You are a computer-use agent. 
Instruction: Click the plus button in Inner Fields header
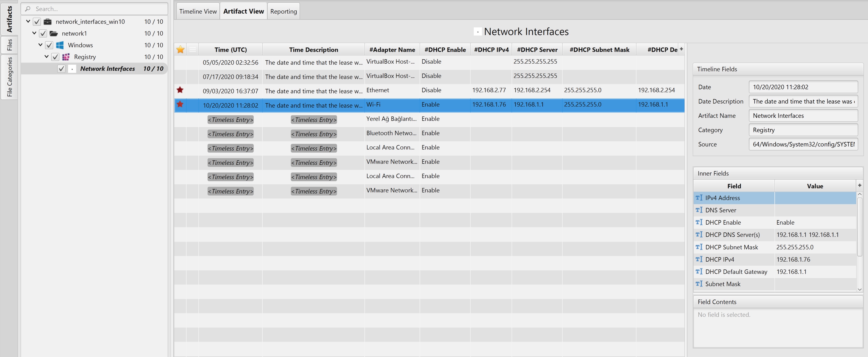click(x=859, y=185)
